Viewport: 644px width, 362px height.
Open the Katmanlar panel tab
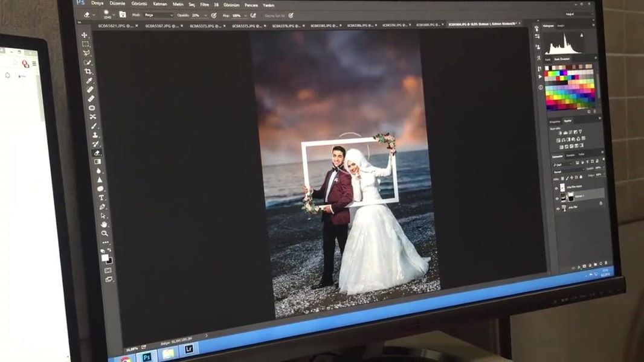click(x=558, y=156)
